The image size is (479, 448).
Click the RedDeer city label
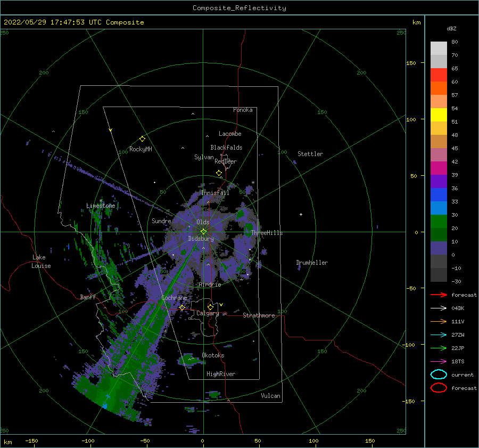(x=226, y=161)
